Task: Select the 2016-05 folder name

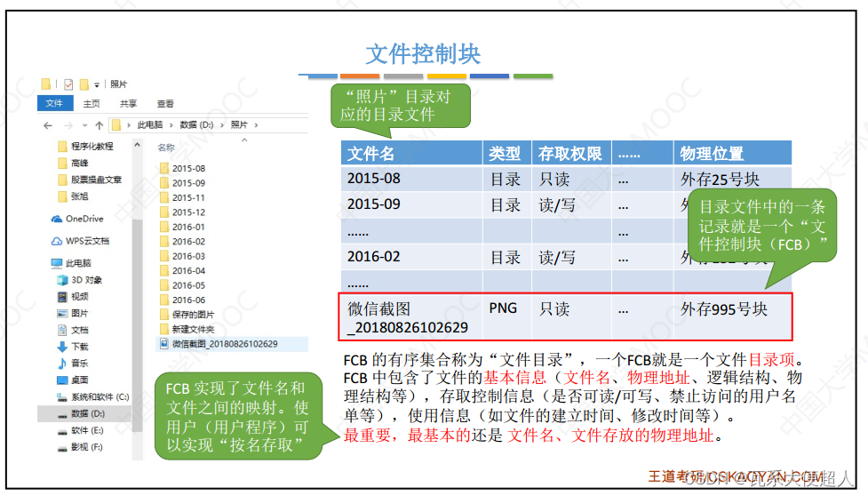Action: [x=188, y=285]
